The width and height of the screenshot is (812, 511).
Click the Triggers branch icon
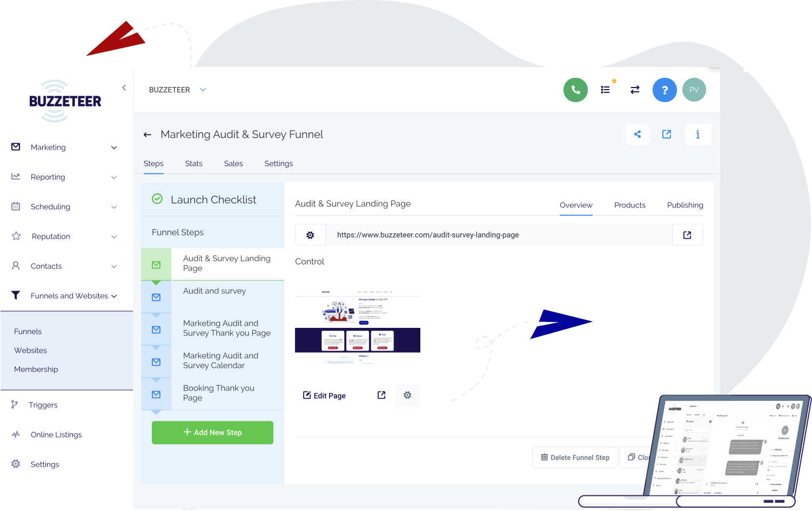tap(15, 405)
